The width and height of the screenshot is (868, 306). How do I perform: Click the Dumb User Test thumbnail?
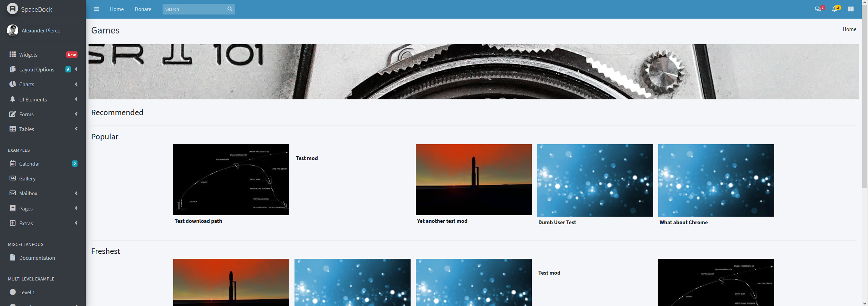coord(595,180)
